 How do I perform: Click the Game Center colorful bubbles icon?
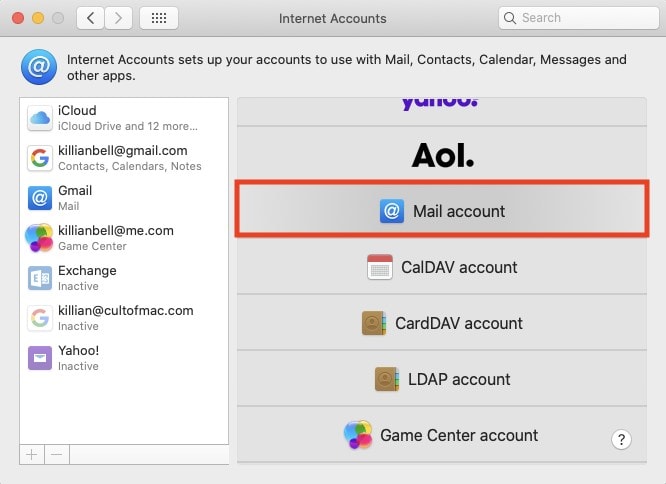coord(358,435)
